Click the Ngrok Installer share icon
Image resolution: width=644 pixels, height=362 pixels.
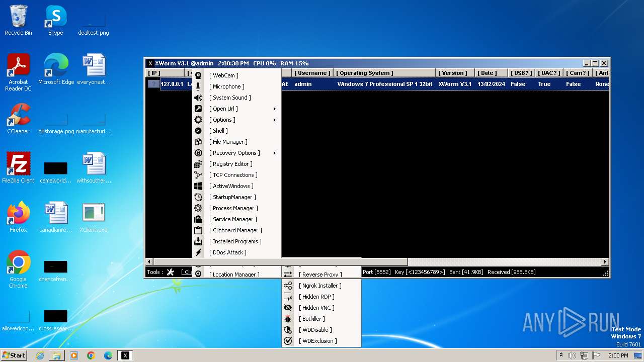pyautogui.click(x=288, y=286)
